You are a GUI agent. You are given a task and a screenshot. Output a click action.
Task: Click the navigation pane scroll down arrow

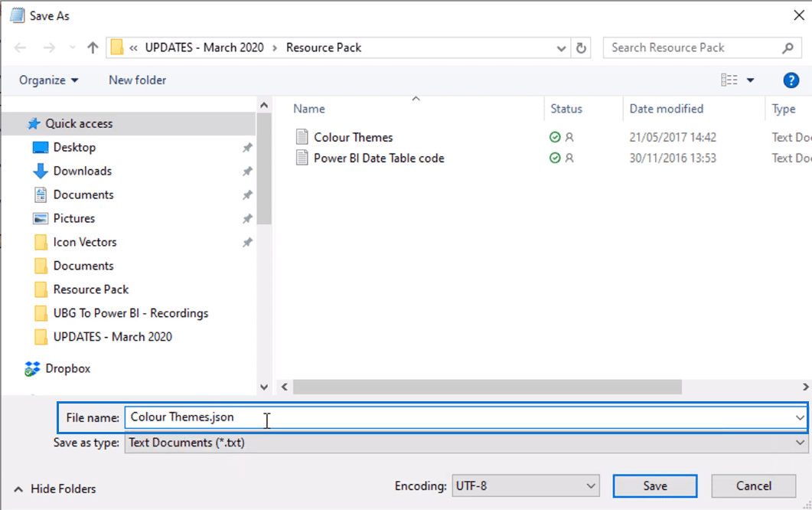(x=264, y=387)
